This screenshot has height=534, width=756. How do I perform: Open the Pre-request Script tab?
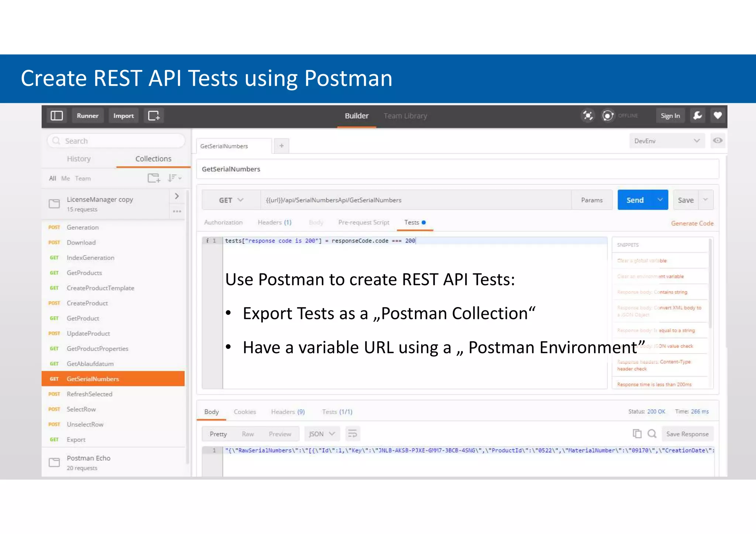pyautogui.click(x=364, y=222)
